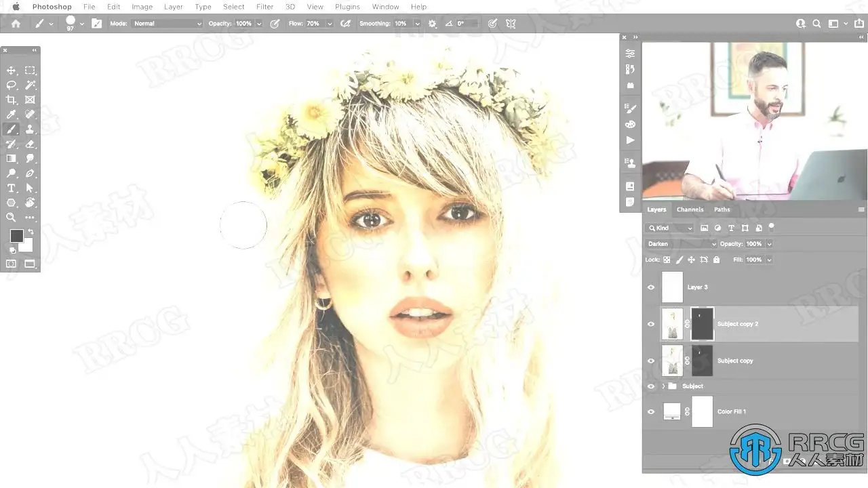The image size is (868, 488).
Task: Select the History Brush tool
Action: [x=12, y=144]
